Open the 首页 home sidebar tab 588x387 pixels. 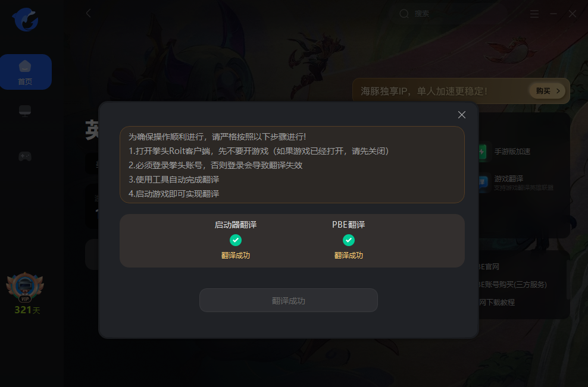coord(26,72)
